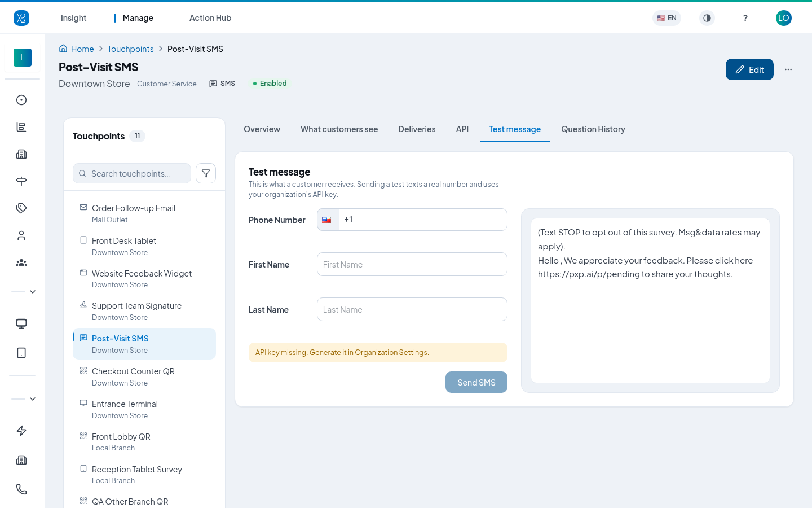Open the touchpoints filter funnel icon
The width and height of the screenshot is (812, 508).
(206, 173)
